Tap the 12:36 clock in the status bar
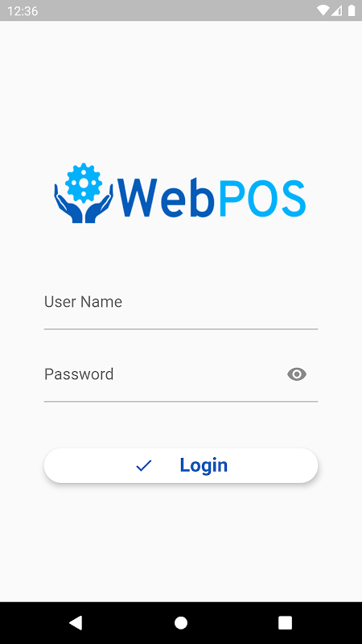The width and height of the screenshot is (362, 644). click(23, 10)
